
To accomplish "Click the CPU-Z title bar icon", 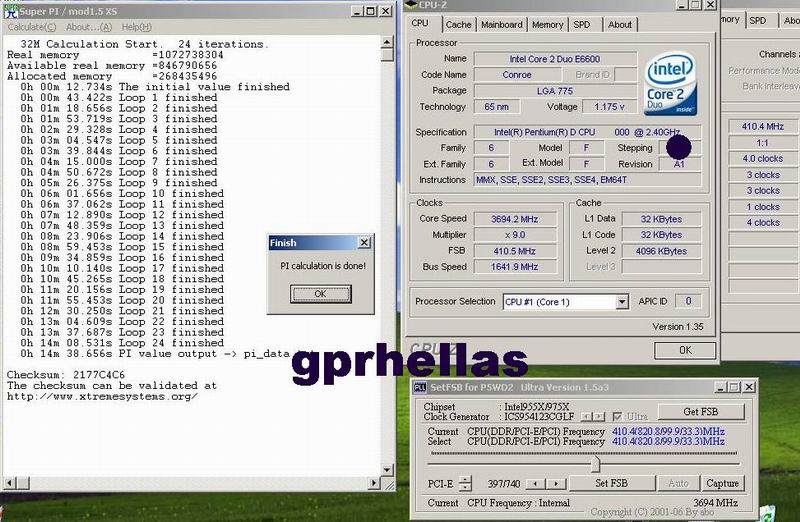I will (x=412, y=5).
